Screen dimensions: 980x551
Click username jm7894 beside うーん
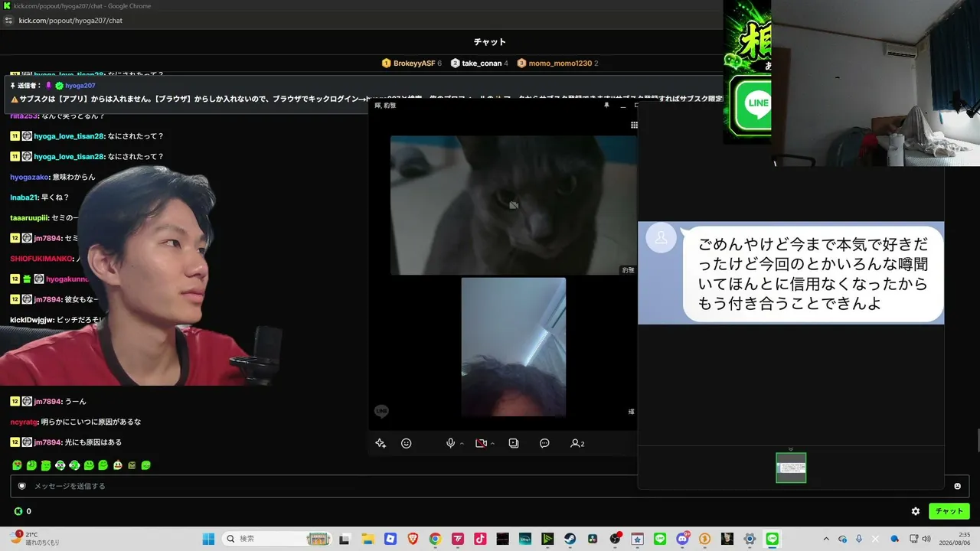click(47, 402)
